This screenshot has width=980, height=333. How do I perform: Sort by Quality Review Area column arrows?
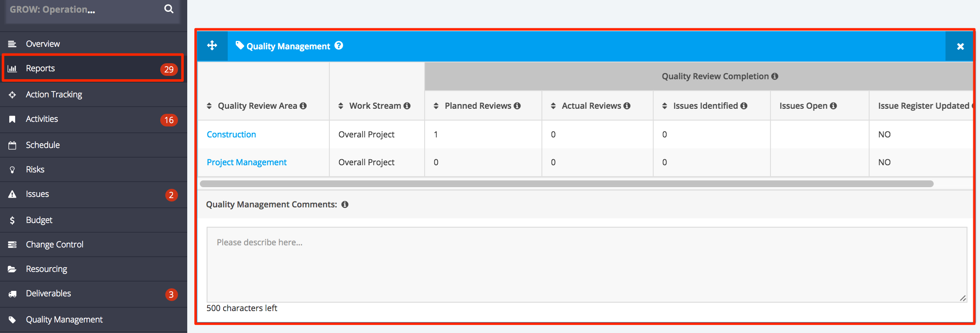[209, 106]
